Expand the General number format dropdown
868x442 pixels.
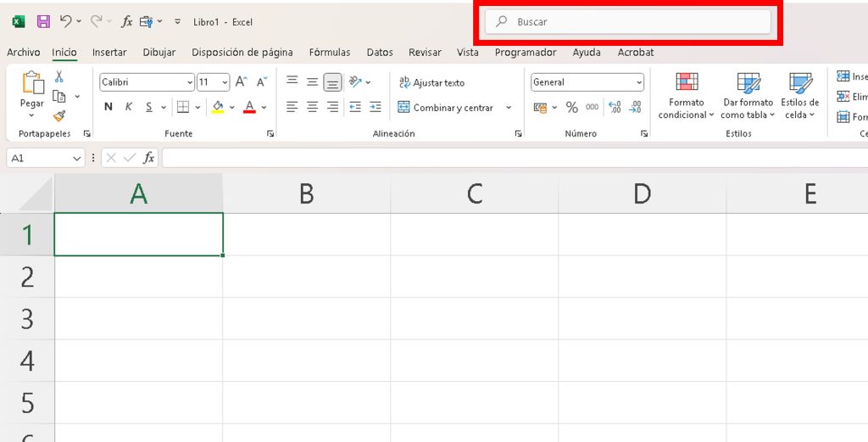pos(638,82)
